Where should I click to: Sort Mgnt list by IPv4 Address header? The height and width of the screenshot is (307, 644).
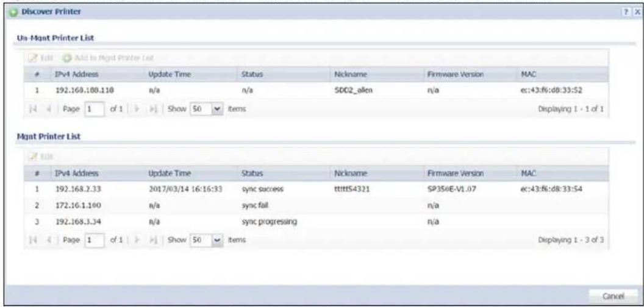point(97,173)
